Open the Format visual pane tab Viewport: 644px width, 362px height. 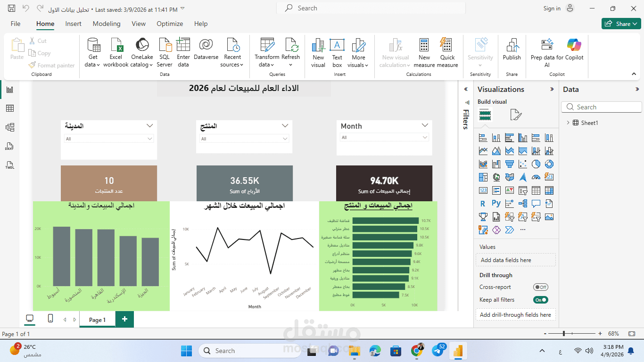point(516,115)
